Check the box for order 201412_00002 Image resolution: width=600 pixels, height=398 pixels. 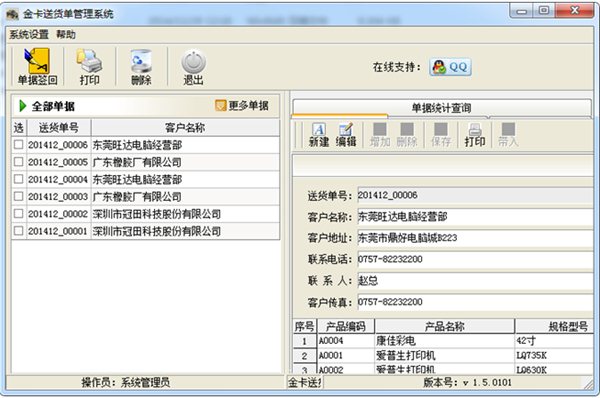click(18, 214)
